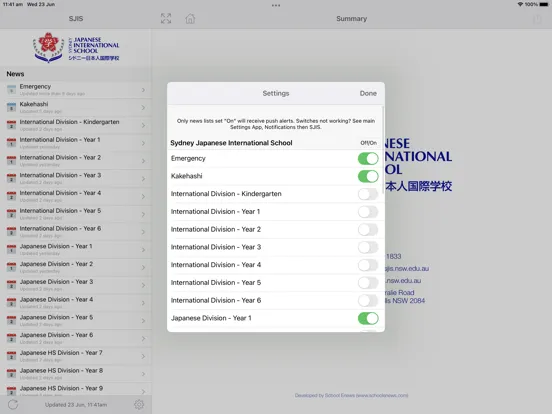Viewport: 552px width, 414px height.
Task: Tap the school street address link
Action: [405, 296]
